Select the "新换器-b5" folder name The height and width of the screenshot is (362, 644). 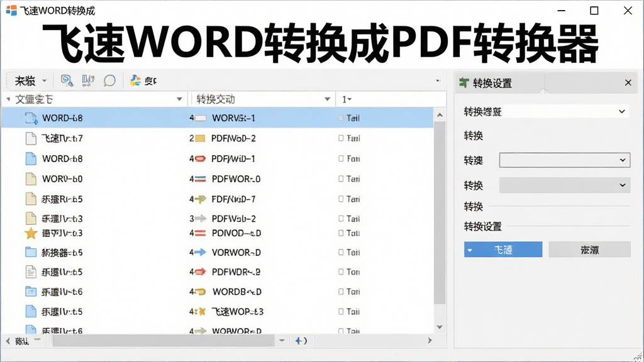click(62, 253)
